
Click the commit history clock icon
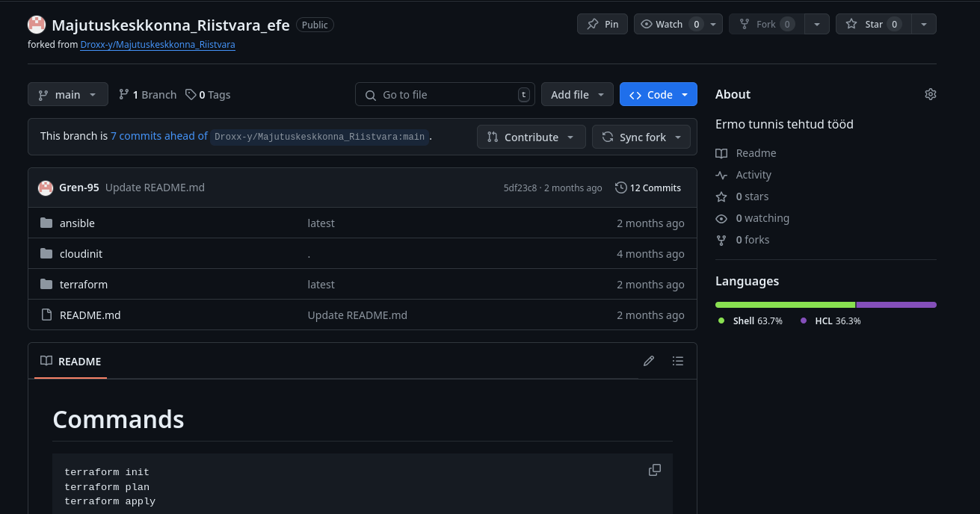620,188
